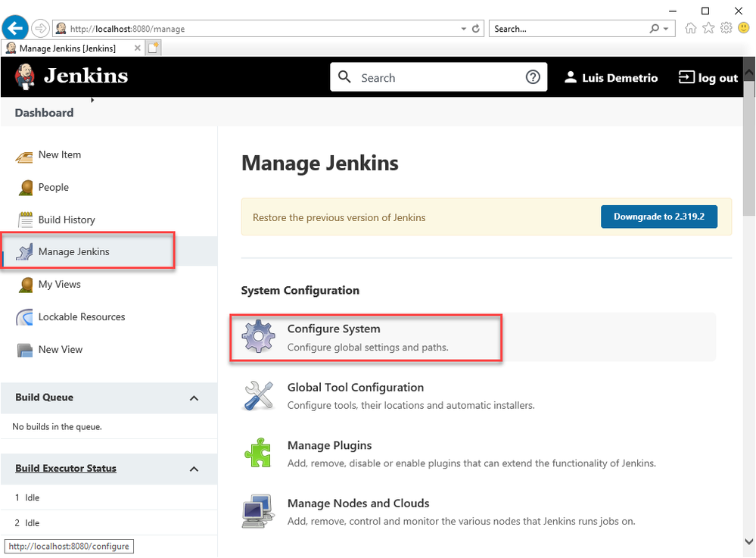
Task: Click the smiley feedback icon
Action: (x=744, y=28)
